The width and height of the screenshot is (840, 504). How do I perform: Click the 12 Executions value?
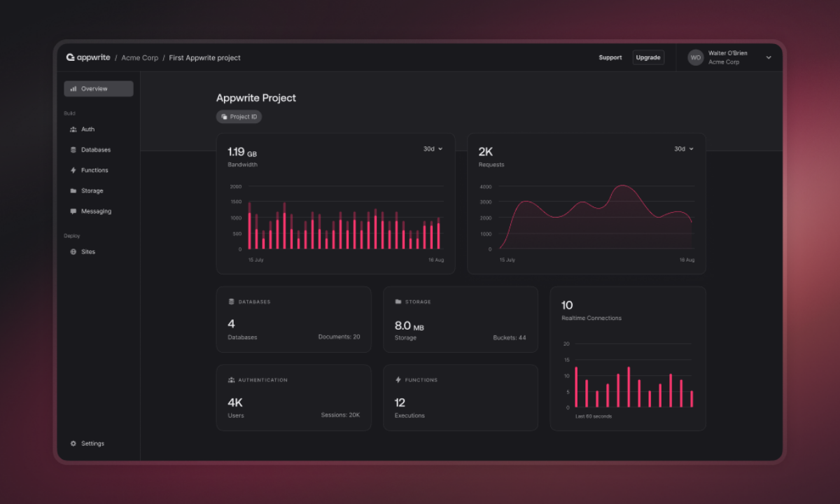pyautogui.click(x=400, y=402)
